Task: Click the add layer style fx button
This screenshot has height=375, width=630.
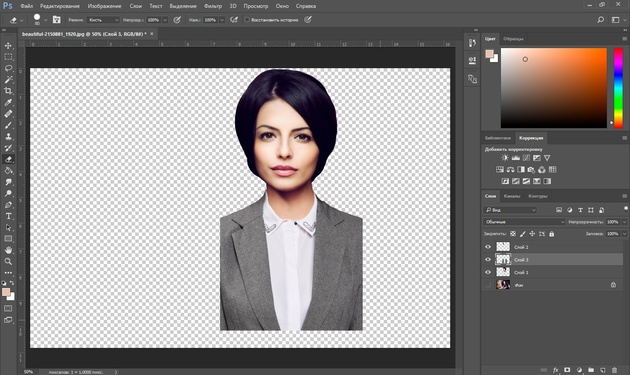Action: coord(556,370)
